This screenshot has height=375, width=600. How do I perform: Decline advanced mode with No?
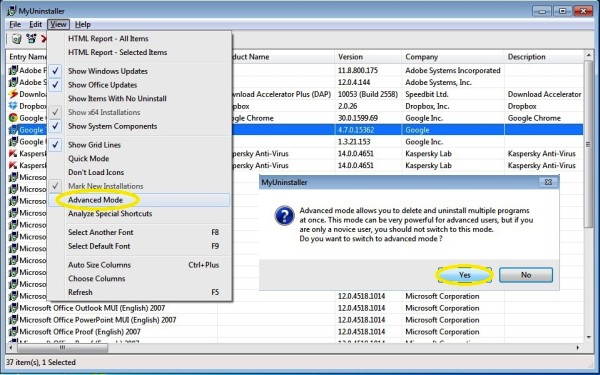(526, 275)
